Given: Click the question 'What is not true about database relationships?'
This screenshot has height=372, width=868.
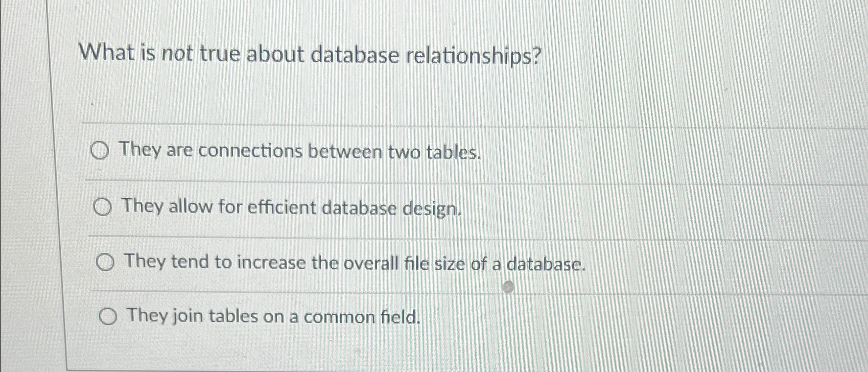Looking at the screenshot, I should 311,55.
